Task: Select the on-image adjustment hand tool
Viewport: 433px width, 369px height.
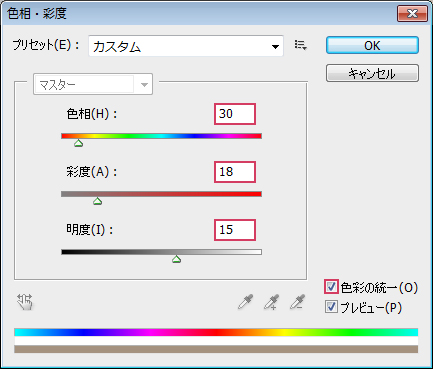Action: pos(25,302)
